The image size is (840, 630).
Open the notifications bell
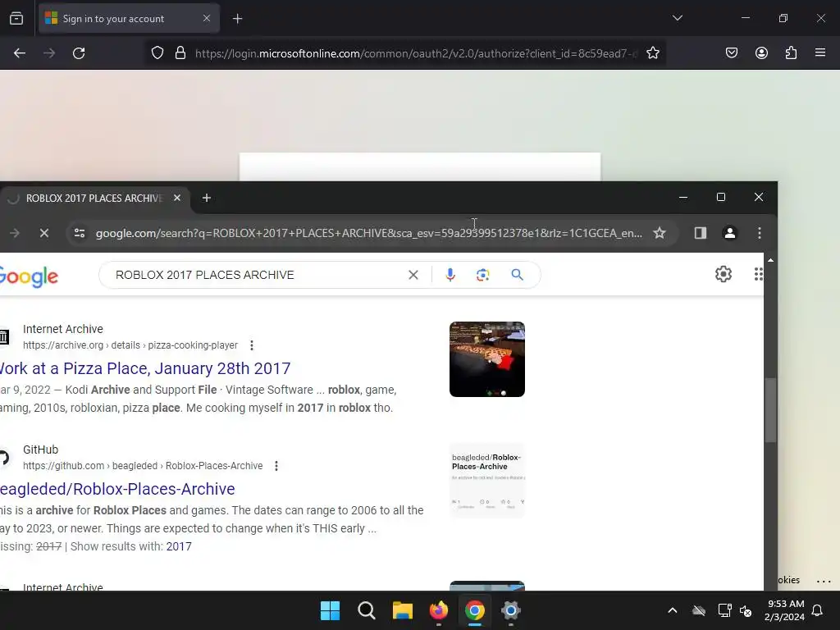click(817, 610)
